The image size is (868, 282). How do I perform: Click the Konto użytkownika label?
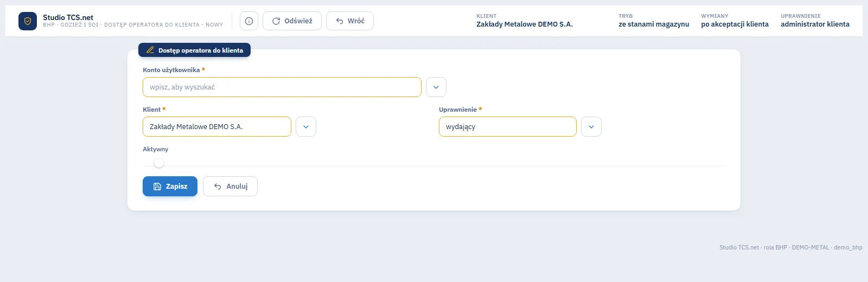click(171, 70)
